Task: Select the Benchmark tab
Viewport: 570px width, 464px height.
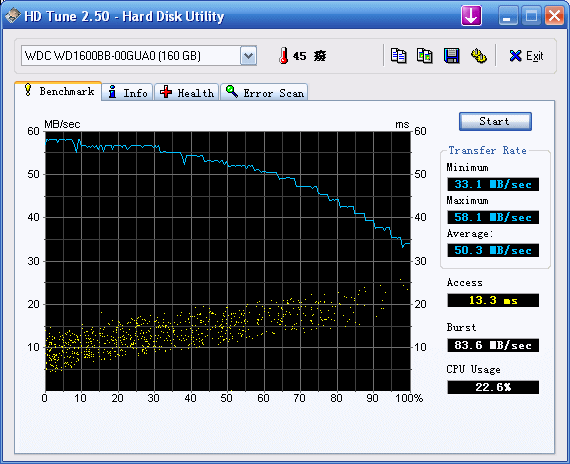Action: point(58,91)
